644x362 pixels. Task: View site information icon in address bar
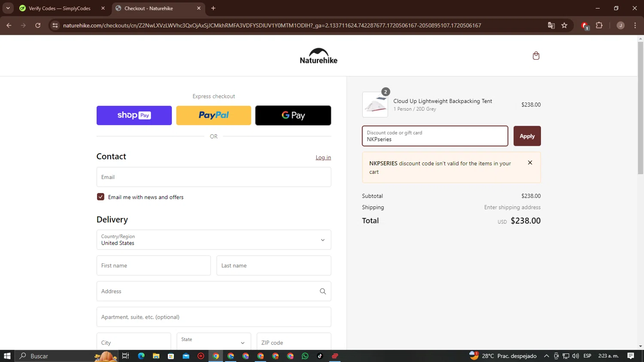(x=55, y=25)
